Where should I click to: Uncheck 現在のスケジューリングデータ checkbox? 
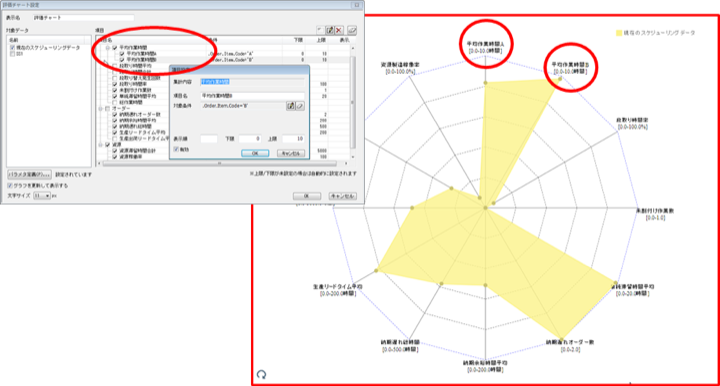(x=12, y=48)
